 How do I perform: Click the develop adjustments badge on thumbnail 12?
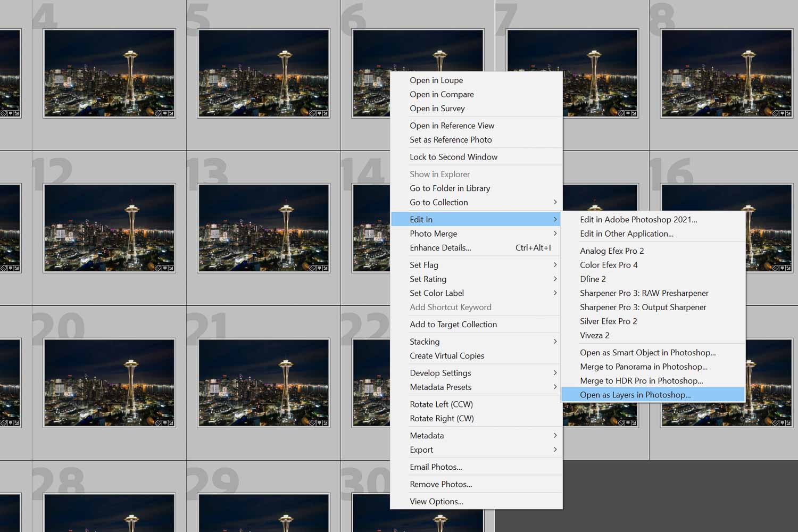coord(171,268)
